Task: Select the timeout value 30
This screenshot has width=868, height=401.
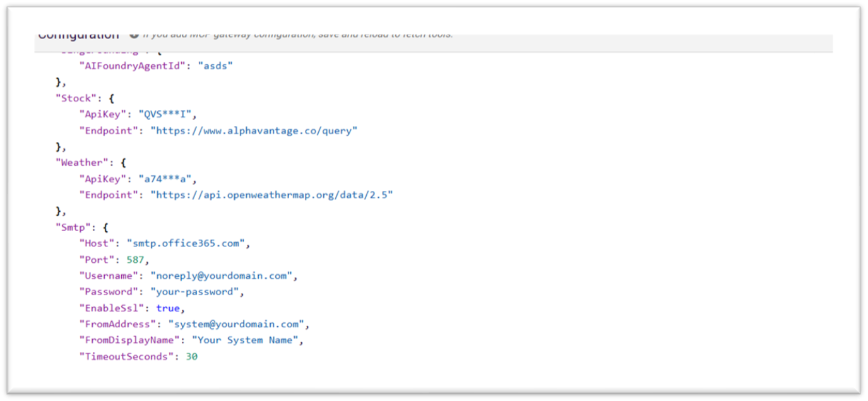Action: tap(191, 356)
